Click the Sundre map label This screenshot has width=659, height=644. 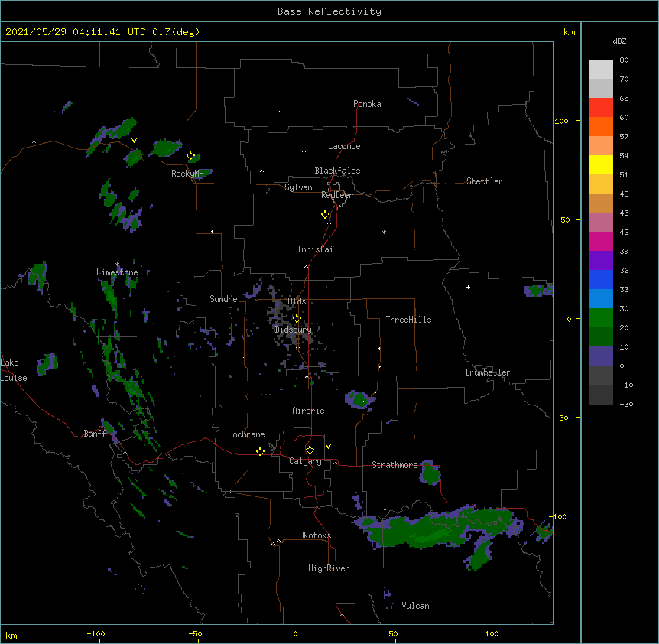[x=223, y=299]
